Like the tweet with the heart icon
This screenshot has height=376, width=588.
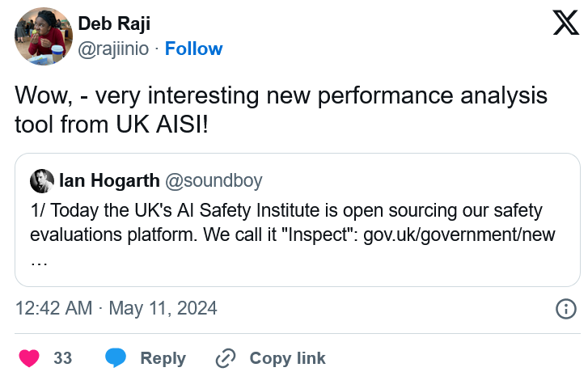(29, 358)
